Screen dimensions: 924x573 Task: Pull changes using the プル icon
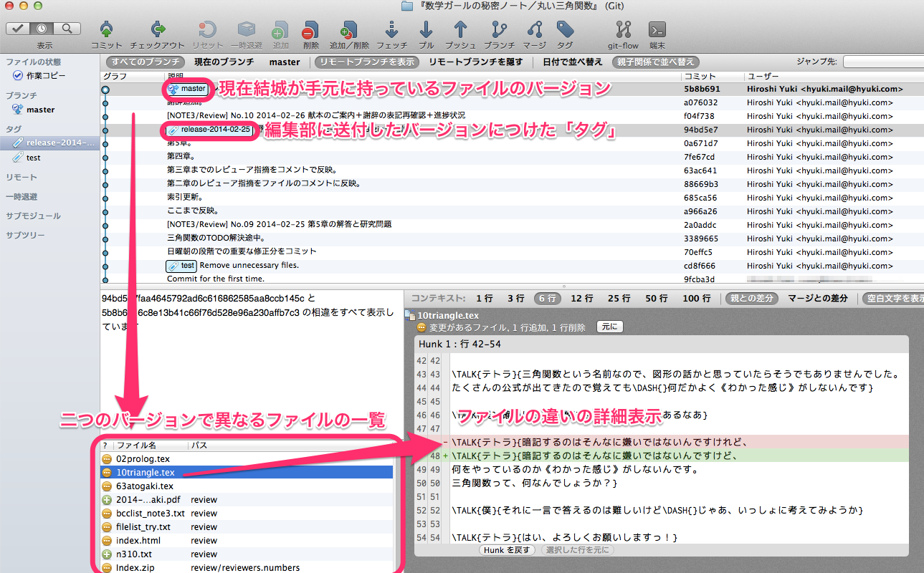coord(426,30)
